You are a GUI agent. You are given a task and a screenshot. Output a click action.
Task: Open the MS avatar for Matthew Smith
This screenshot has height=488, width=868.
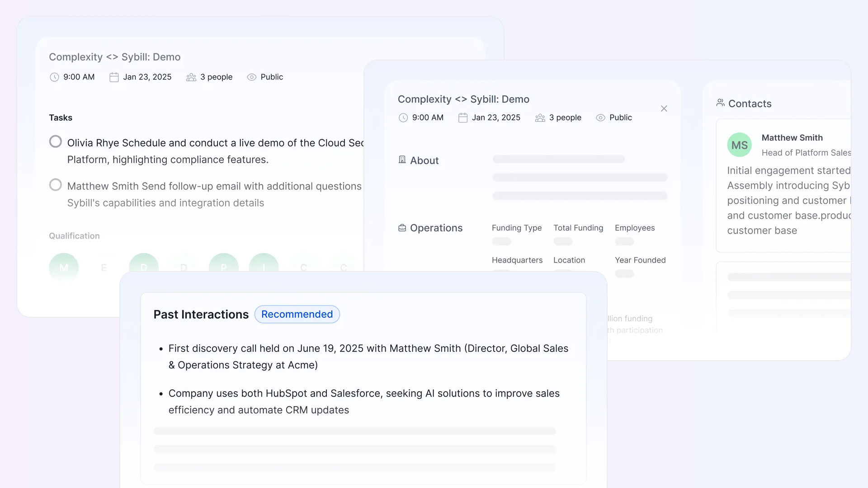click(740, 145)
